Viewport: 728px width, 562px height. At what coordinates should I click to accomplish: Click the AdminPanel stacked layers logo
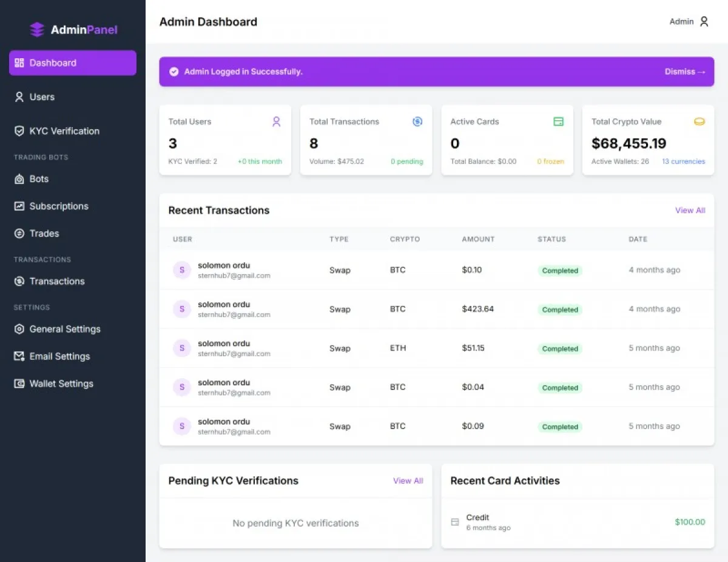[37, 29]
